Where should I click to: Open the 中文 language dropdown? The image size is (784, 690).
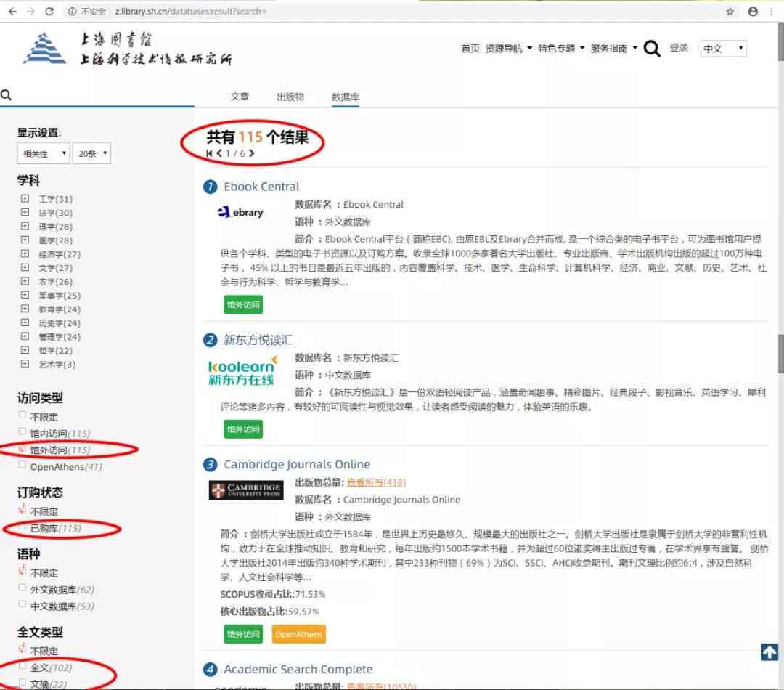(723, 49)
